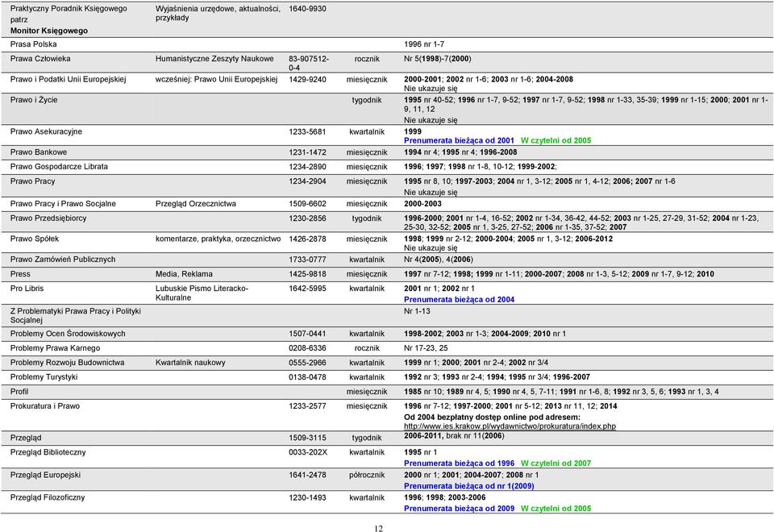Click 'Pro Libris' title

coord(27,289)
